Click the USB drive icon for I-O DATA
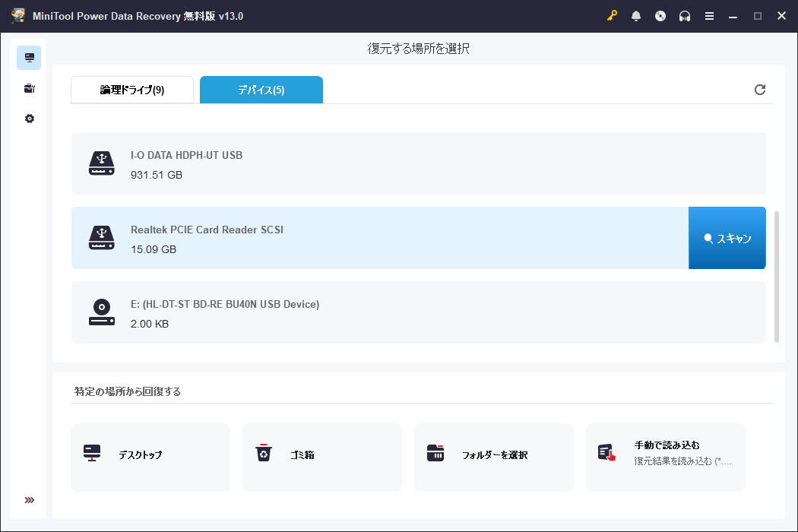This screenshot has height=532, width=798. 102,163
